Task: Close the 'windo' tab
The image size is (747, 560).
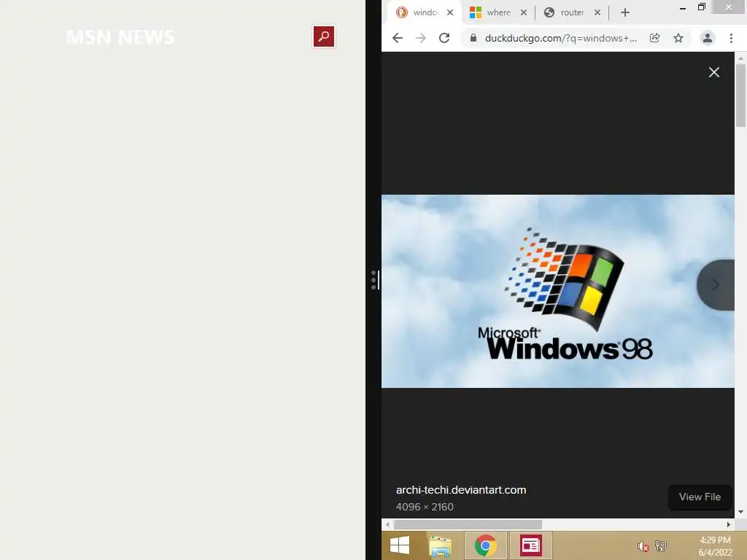Action: coord(449,12)
